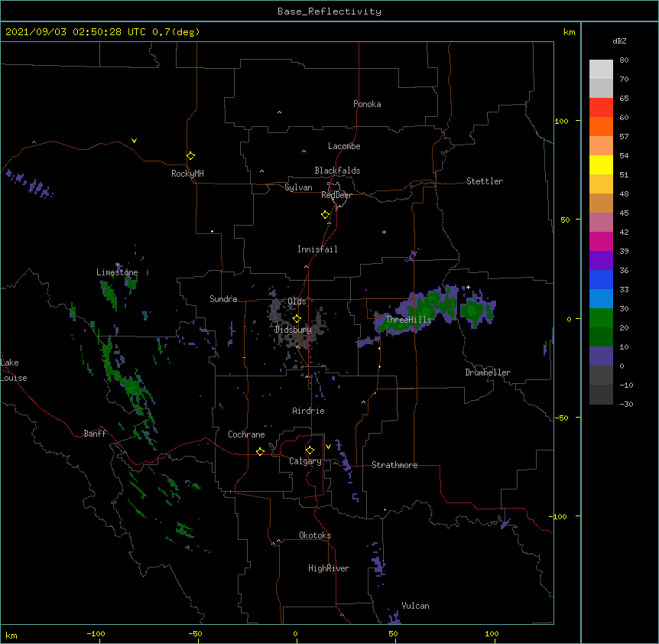Click the yellow V marker east of Calgary
The height and width of the screenshot is (644, 659).
tap(328, 447)
